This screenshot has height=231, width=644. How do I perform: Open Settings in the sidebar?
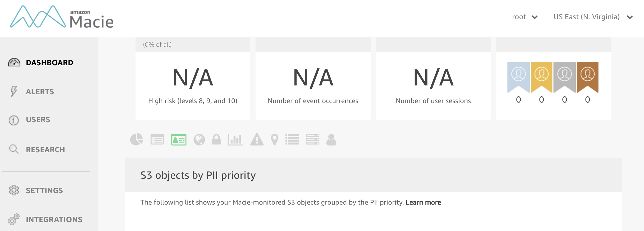click(x=44, y=191)
